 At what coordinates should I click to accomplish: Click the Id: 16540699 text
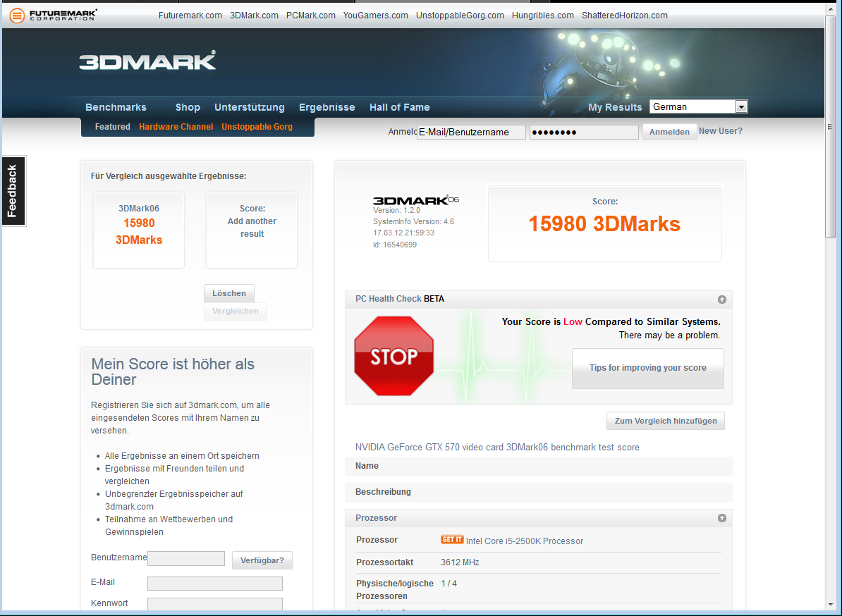click(395, 245)
